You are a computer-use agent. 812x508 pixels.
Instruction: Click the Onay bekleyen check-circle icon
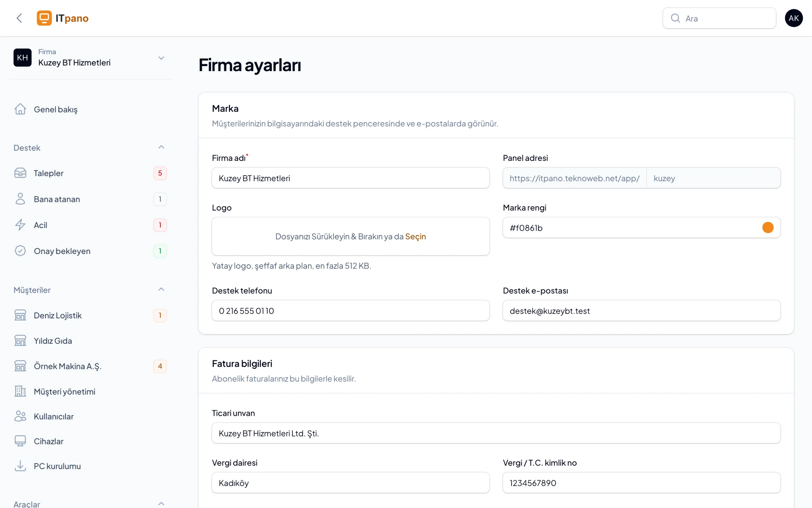20,251
